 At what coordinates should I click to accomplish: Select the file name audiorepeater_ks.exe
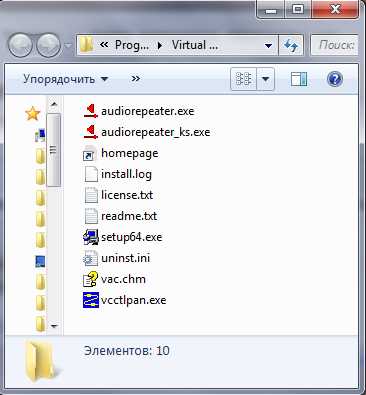pos(156,132)
